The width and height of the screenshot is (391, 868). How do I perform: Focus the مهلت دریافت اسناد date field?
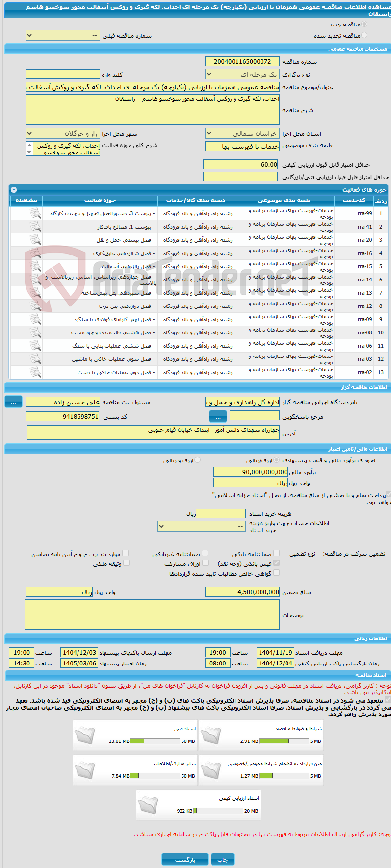275,653
